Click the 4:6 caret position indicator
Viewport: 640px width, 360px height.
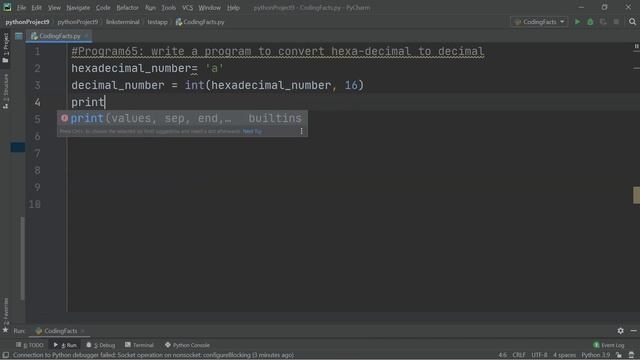coord(502,356)
